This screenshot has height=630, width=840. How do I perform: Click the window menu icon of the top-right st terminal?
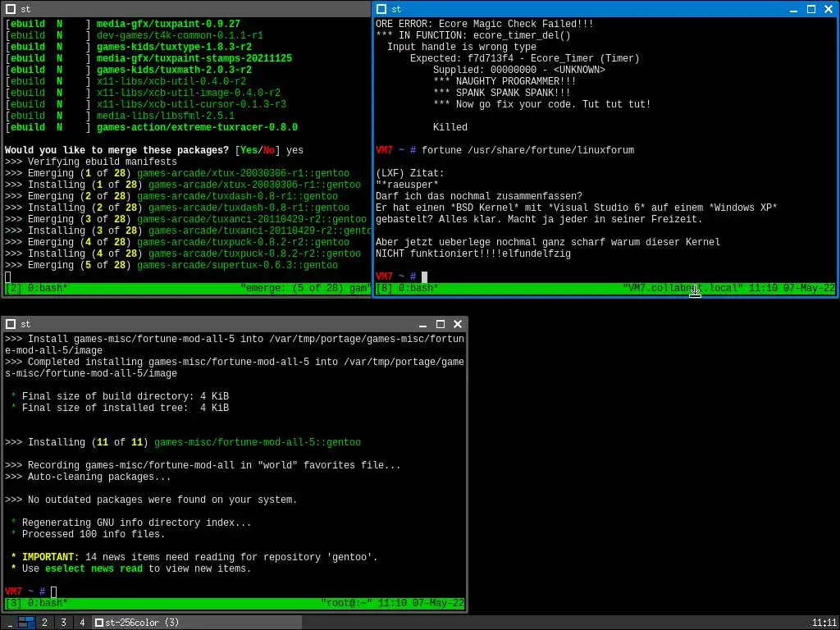[381, 9]
